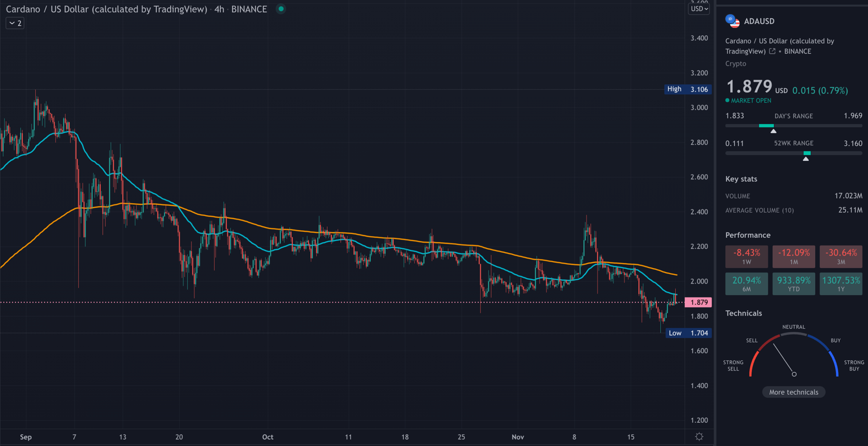Click the SELL gauge label
The height and width of the screenshot is (446, 868).
click(x=752, y=341)
